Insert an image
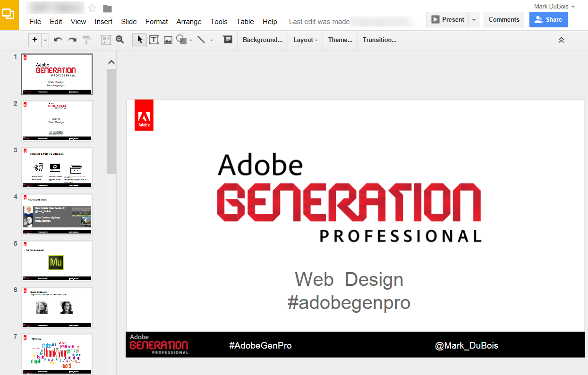Screen dimensions: 588x375 (168, 40)
